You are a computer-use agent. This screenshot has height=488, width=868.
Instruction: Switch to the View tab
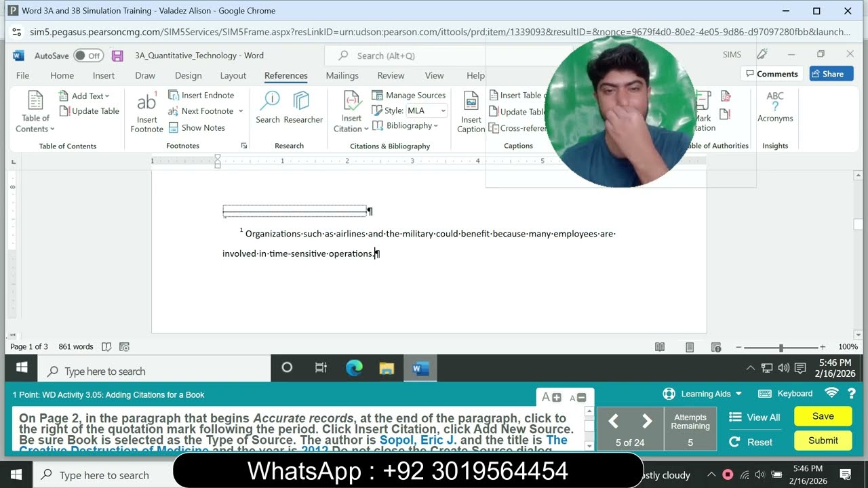434,75
